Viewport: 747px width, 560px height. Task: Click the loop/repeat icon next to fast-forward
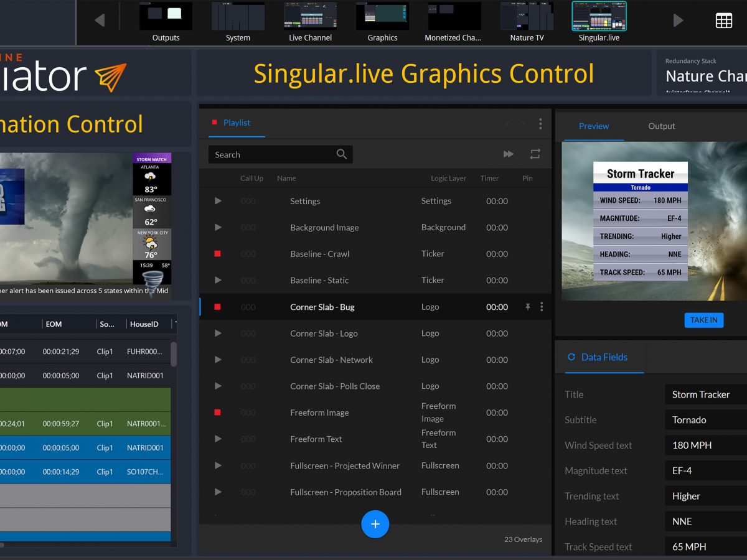pyautogui.click(x=534, y=154)
